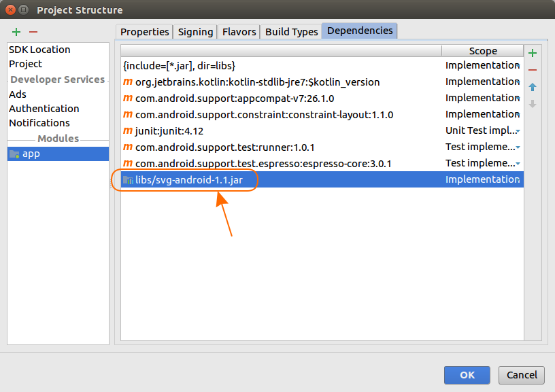This screenshot has height=392, width=555.
Task: Click the maven icon beside test:runner:1.0.1
Action: tap(128, 147)
